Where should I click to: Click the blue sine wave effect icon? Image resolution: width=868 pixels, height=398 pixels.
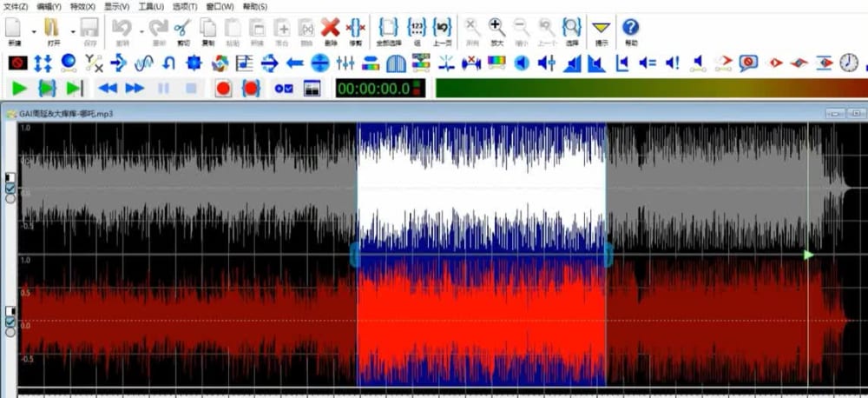pos(144,63)
